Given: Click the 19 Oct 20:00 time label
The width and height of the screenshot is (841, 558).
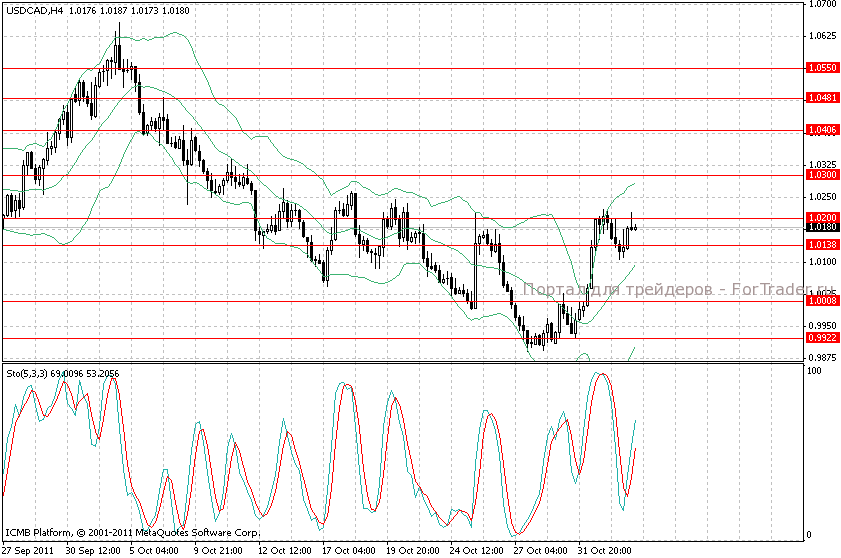Looking at the screenshot, I should tap(412, 550).
